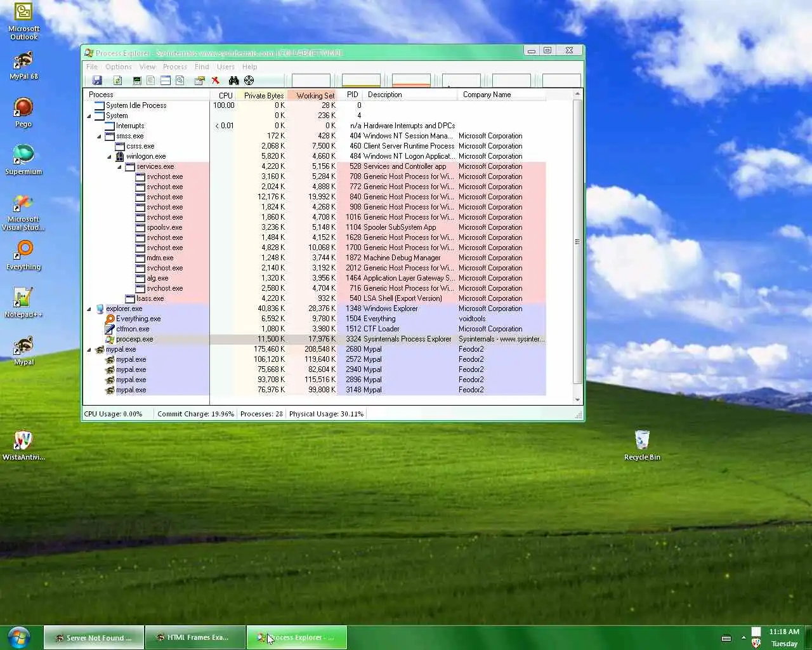Open the View menu
This screenshot has height=650, width=812.
click(x=147, y=67)
